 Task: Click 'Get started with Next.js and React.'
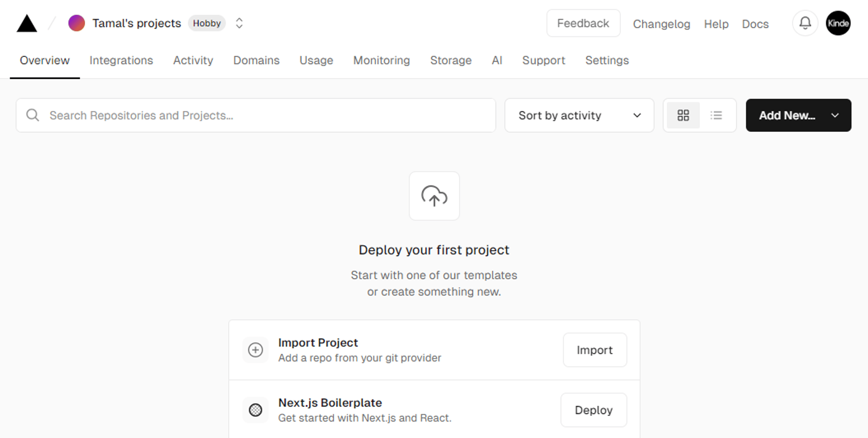365,418
